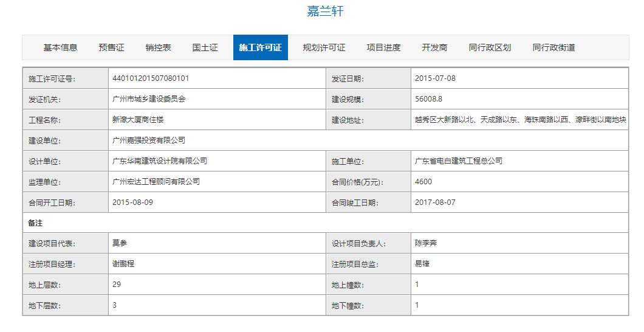
Task: Select permit number 440101201507080101
Action: coord(151,78)
